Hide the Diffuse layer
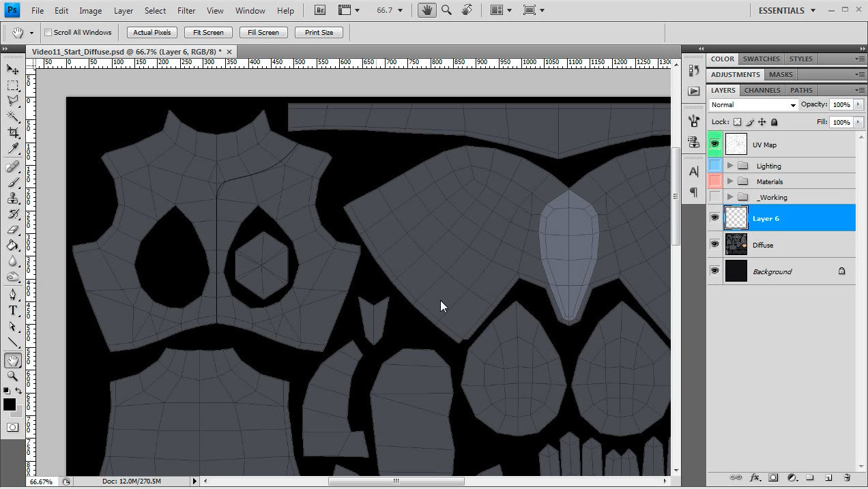This screenshot has height=489, width=868. click(714, 244)
